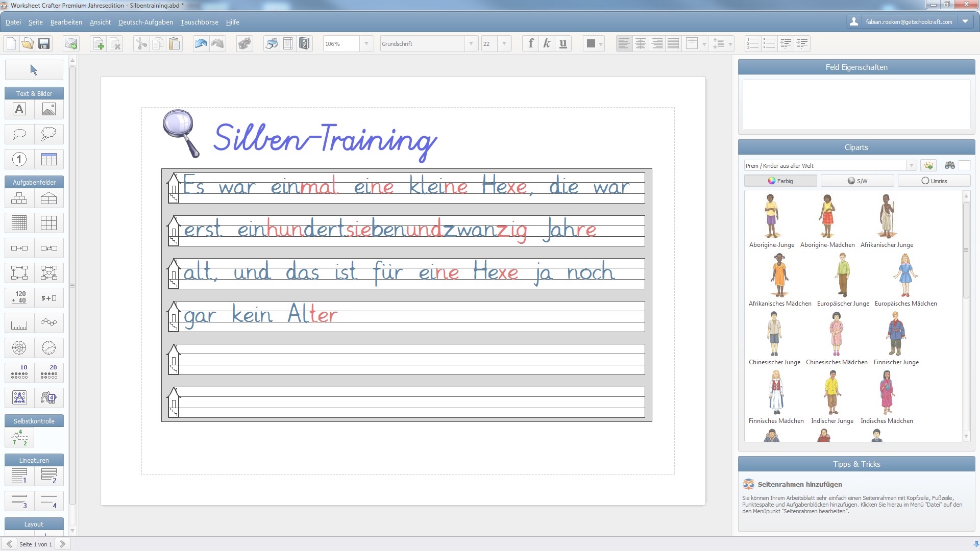Viewport: 980px width, 551px height.
Task: Expand the text color dropdown arrow
Action: [601, 44]
